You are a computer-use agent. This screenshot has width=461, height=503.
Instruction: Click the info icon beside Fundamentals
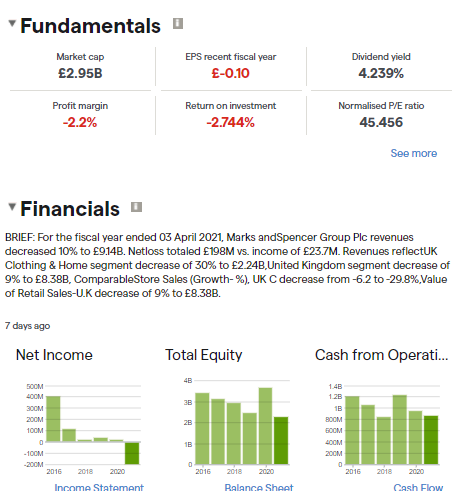coord(178,24)
